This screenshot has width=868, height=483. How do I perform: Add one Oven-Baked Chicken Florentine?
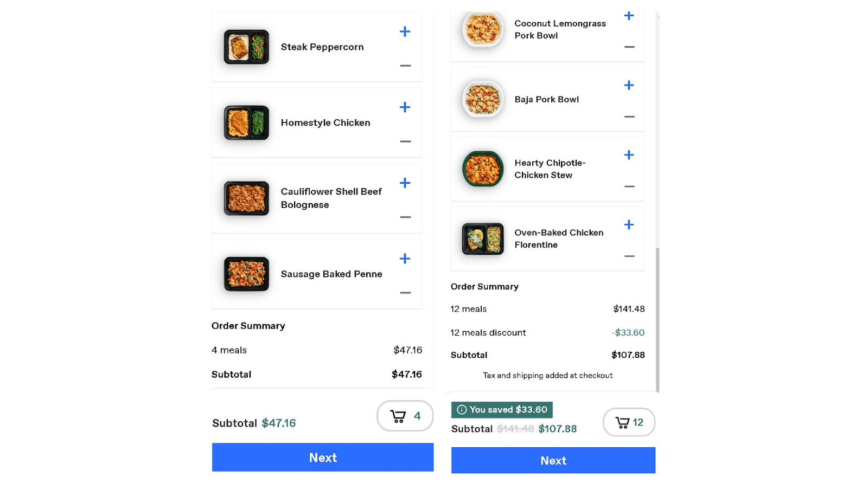coord(629,224)
